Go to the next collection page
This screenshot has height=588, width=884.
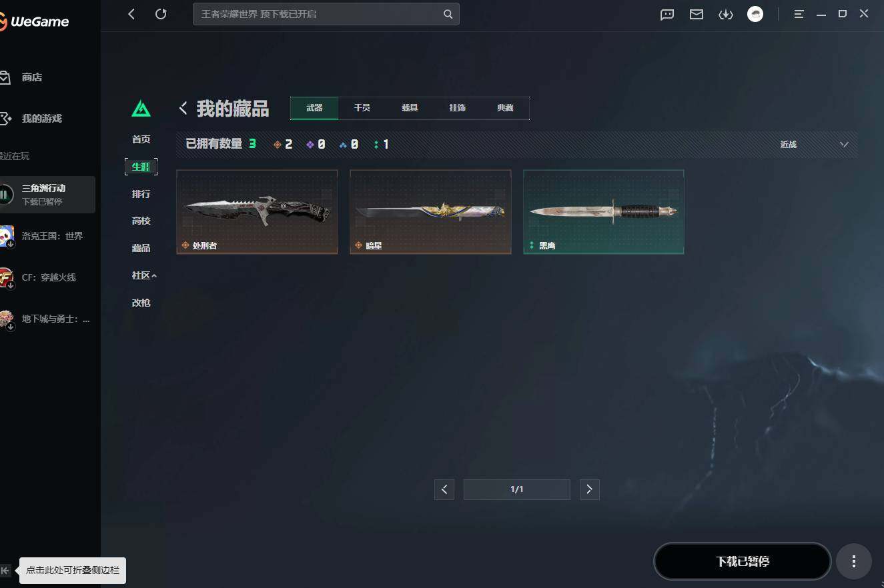coord(589,489)
